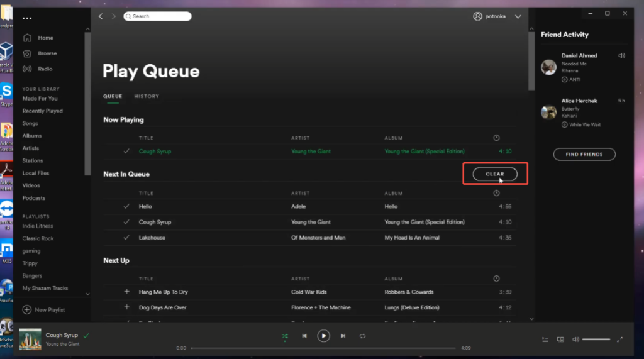Open Songs in Your Library

click(30, 123)
